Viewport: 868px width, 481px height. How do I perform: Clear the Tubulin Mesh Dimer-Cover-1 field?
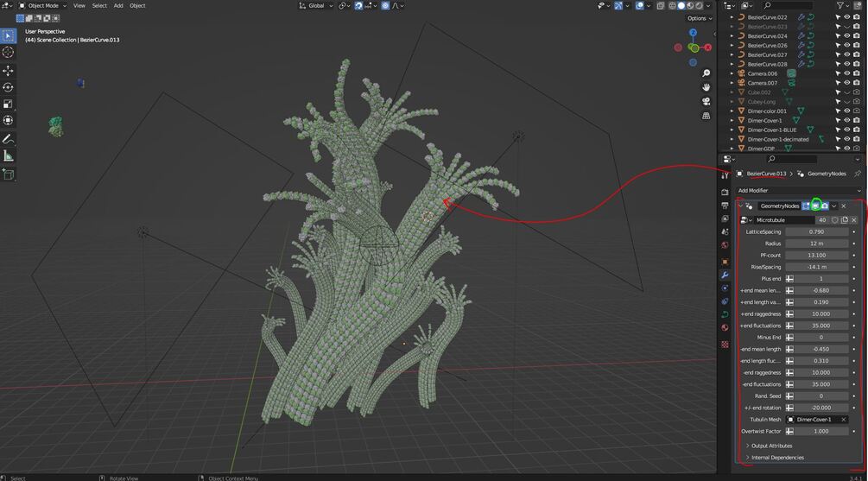844,420
